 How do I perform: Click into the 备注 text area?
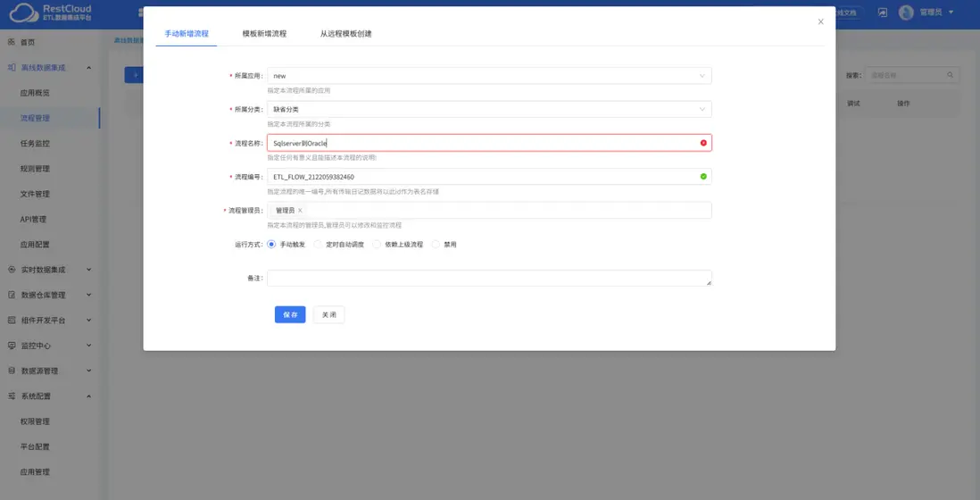click(489, 279)
